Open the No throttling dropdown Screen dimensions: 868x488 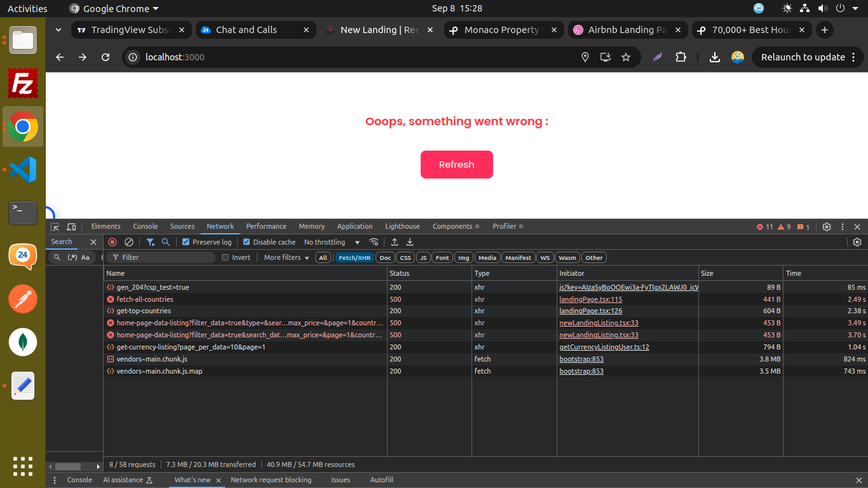[x=332, y=242]
